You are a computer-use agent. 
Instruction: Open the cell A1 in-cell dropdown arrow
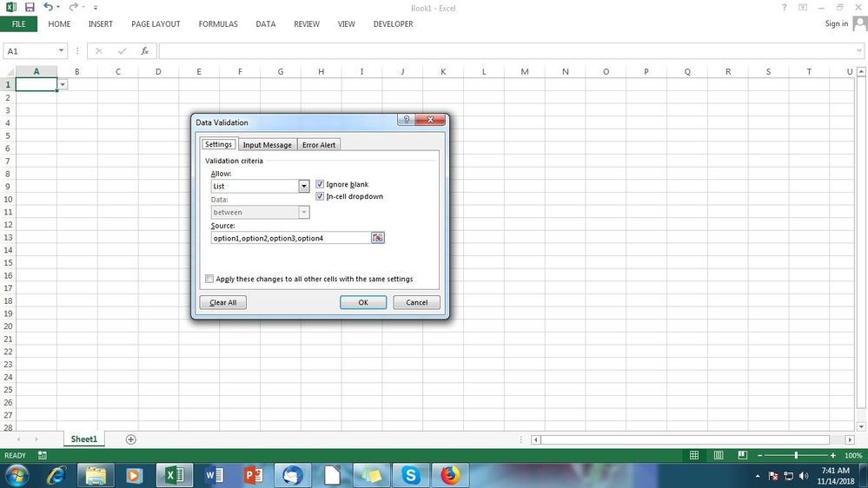click(x=63, y=84)
